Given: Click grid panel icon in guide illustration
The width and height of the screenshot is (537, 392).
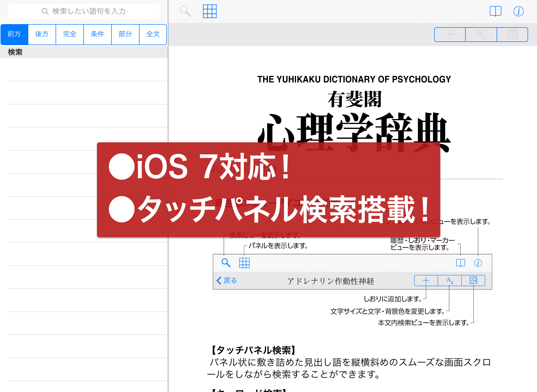Looking at the screenshot, I should click(244, 263).
